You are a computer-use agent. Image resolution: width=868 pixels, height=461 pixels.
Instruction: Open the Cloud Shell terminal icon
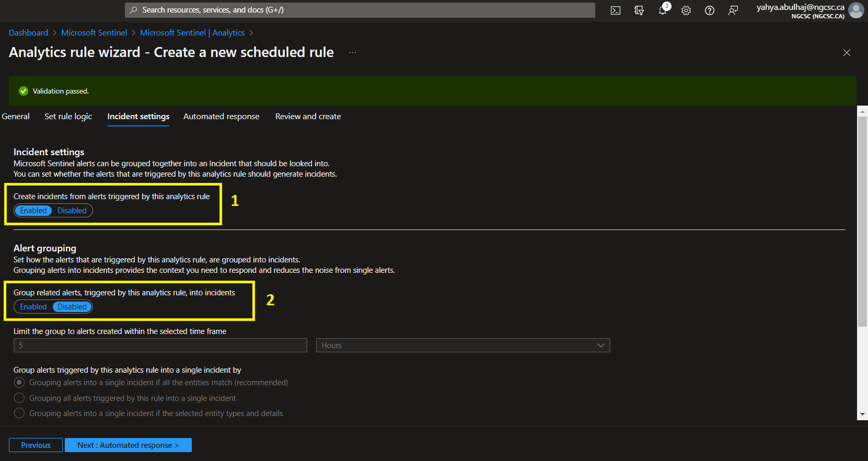coord(616,10)
